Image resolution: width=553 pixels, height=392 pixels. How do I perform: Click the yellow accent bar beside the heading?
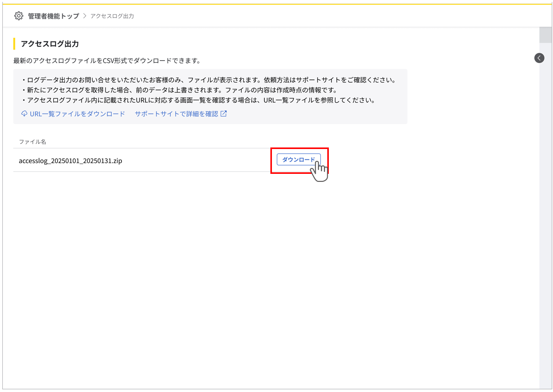[x=14, y=44]
